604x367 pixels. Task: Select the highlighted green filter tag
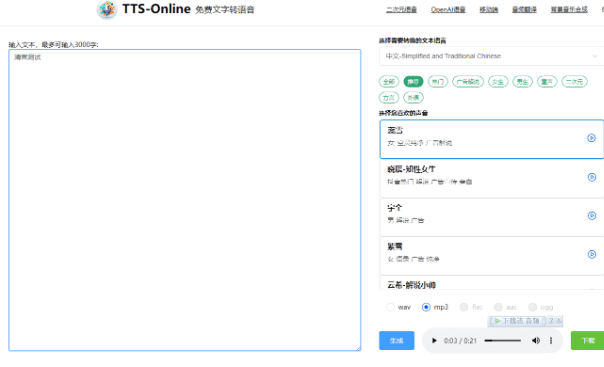[x=413, y=82]
